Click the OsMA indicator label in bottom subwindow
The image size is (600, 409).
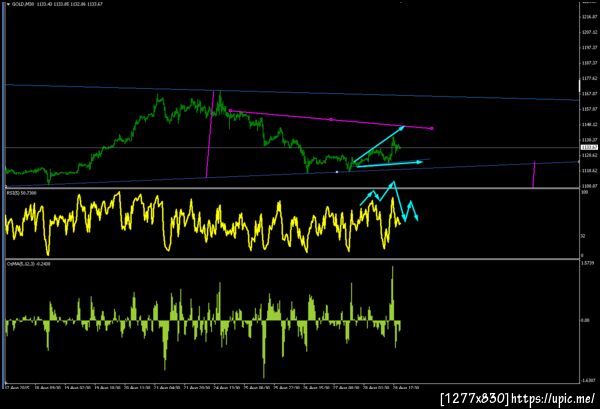(x=29, y=264)
